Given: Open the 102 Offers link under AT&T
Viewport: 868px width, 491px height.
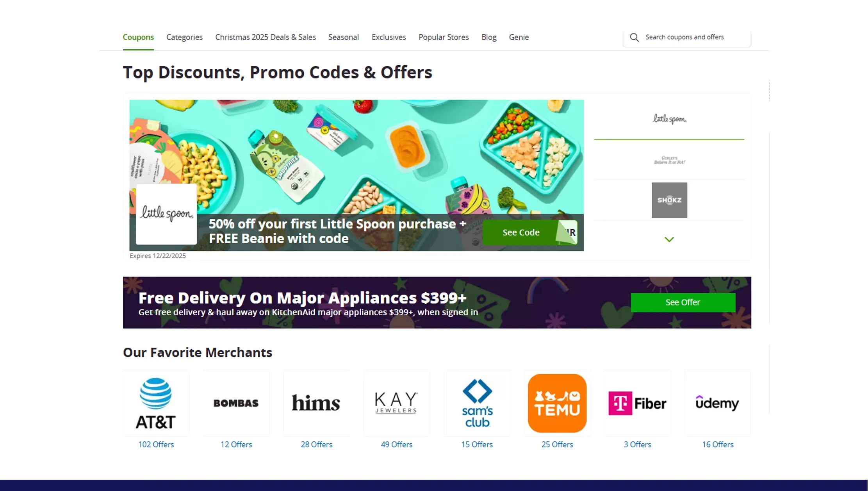Looking at the screenshot, I should click(x=156, y=445).
